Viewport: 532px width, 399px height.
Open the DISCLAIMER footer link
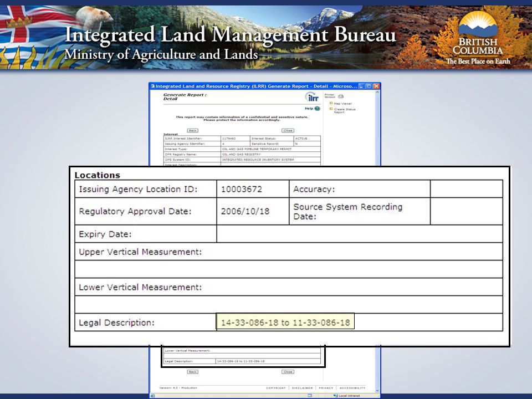pyautogui.click(x=302, y=388)
